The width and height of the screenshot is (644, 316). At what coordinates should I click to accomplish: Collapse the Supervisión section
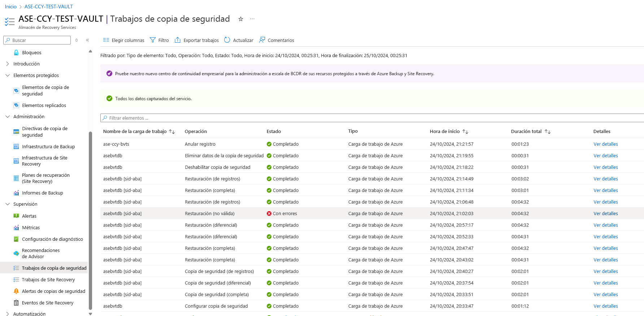(x=8, y=204)
